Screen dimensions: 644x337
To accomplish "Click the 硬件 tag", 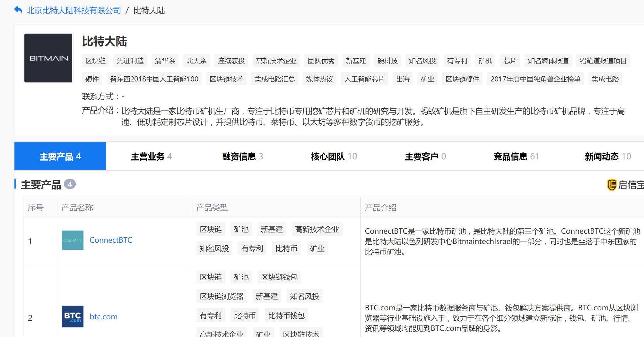I will pyautogui.click(x=92, y=79).
